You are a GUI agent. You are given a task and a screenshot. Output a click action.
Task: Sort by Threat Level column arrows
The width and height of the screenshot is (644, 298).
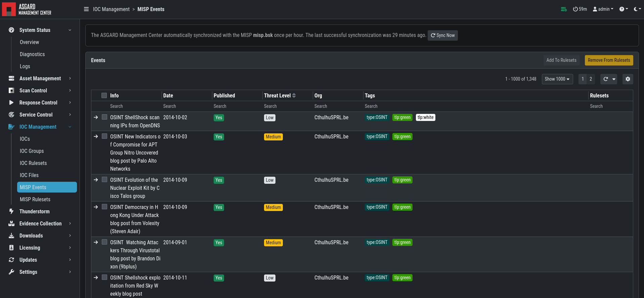[294, 95]
